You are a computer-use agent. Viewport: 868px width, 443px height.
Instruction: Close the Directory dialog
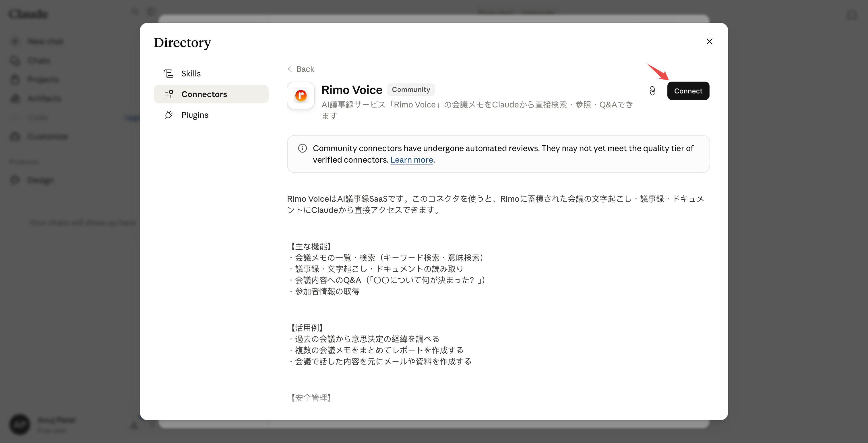click(x=709, y=41)
